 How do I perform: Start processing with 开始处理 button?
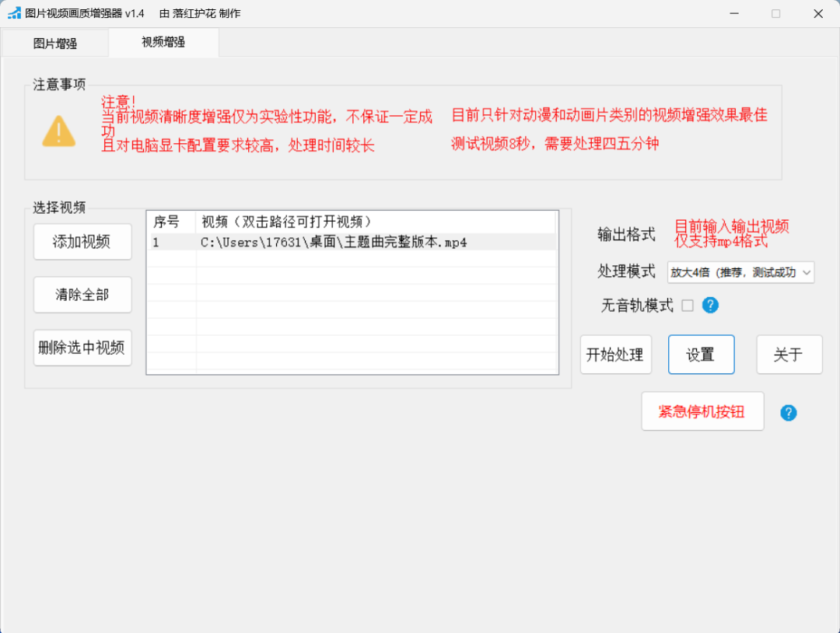click(615, 355)
